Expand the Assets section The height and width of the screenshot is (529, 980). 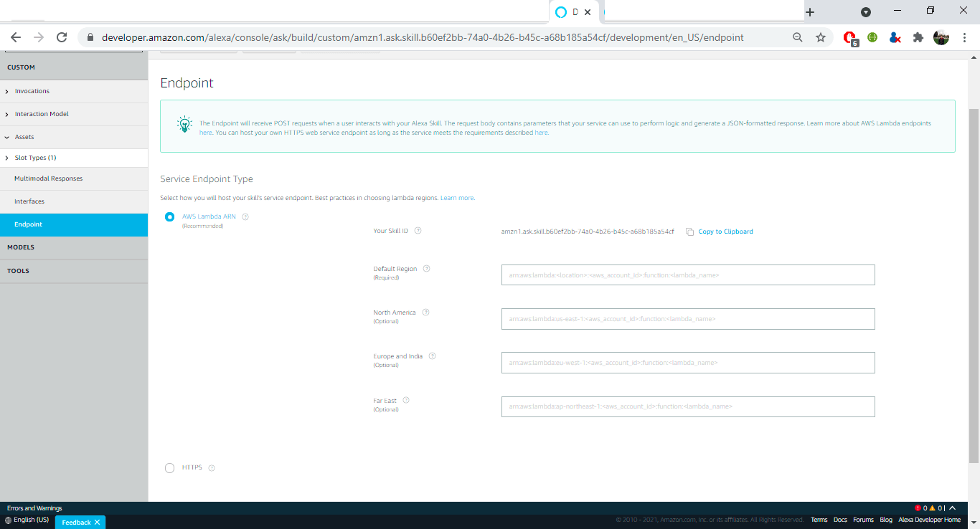(74, 137)
